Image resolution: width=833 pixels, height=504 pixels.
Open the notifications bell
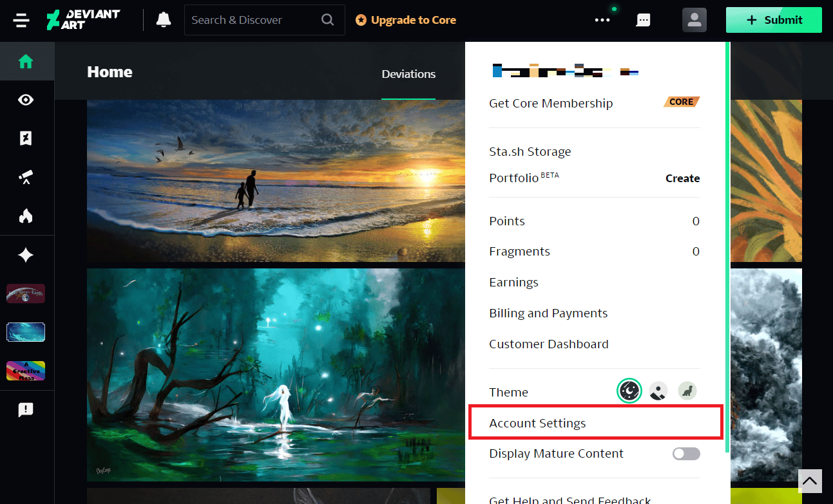164,20
